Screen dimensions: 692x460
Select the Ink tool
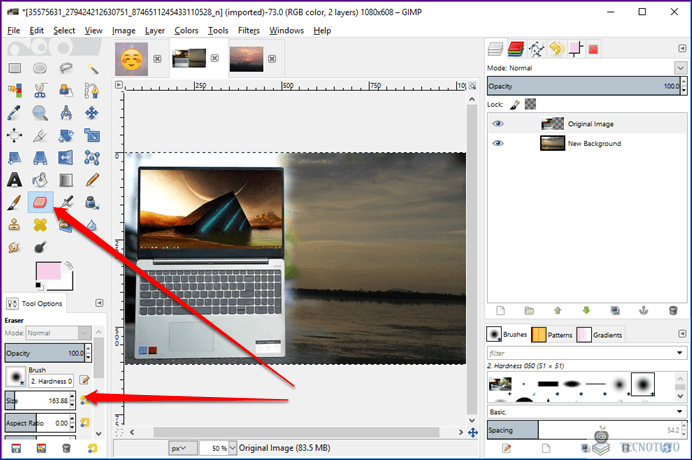[x=92, y=203]
